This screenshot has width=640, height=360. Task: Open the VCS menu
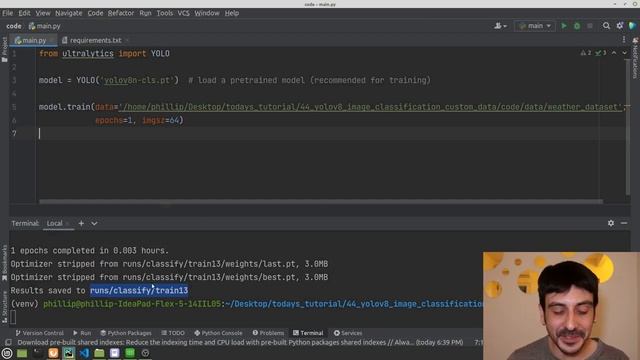(183, 13)
